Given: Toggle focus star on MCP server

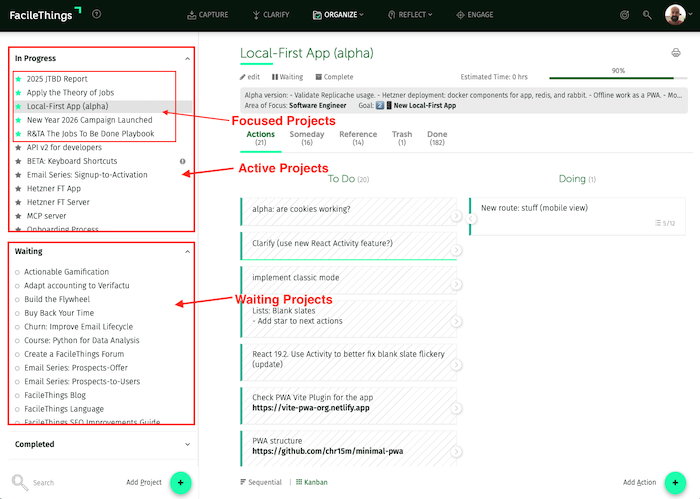Looking at the screenshot, I should click(18, 216).
